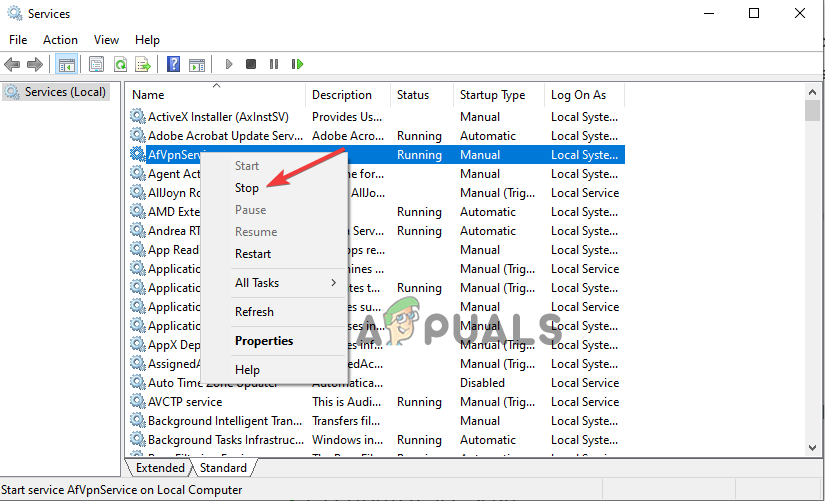
Task: Select Background Tasks Infrastructure service name
Action: [226, 440]
